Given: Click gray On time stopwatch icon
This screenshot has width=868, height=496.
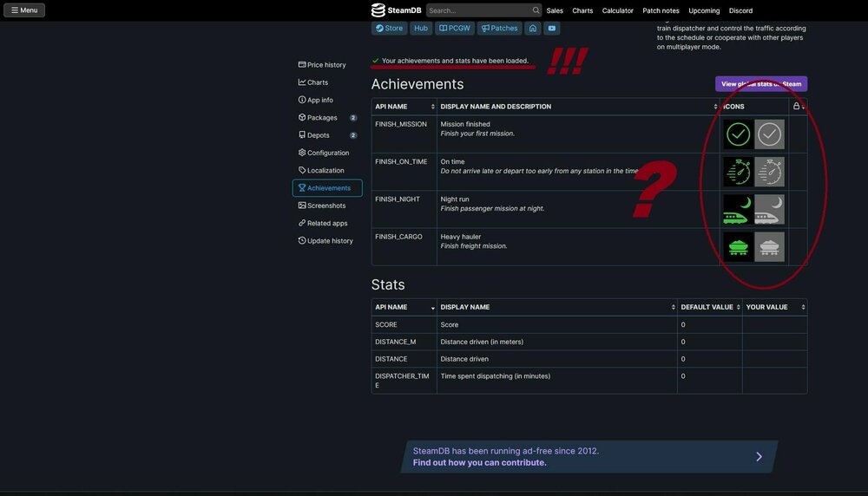Looking at the screenshot, I should 769,172.
